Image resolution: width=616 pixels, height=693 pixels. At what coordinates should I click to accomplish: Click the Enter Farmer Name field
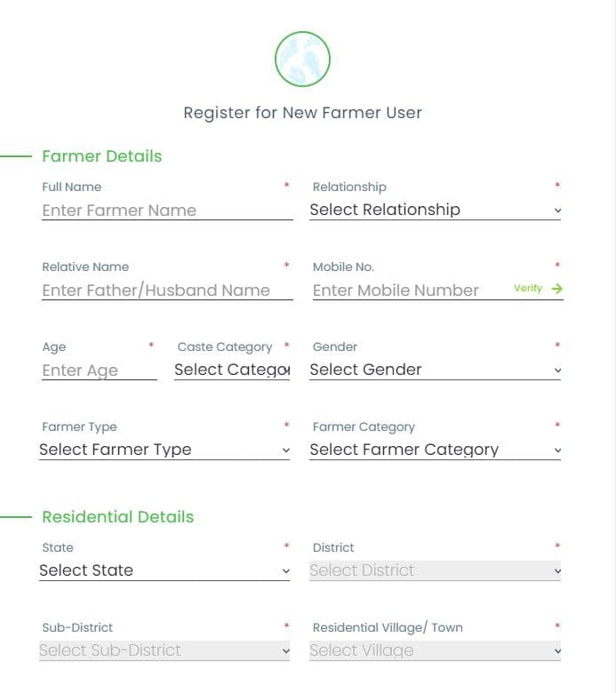pyautogui.click(x=167, y=211)
